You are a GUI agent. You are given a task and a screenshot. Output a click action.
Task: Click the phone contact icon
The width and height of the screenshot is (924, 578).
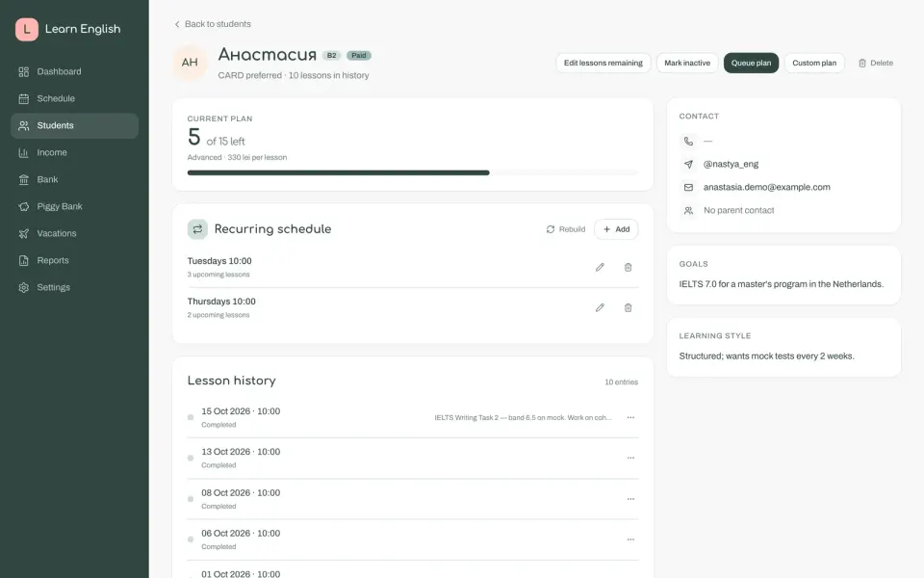tap(688, 142)
